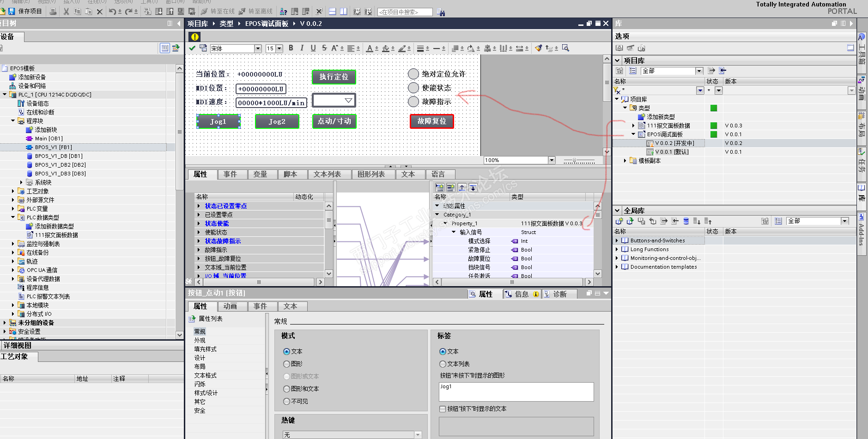This screenshot has height=439, width=868.
Task: Toggle Italic text formatting
Action: pos(302,48)
